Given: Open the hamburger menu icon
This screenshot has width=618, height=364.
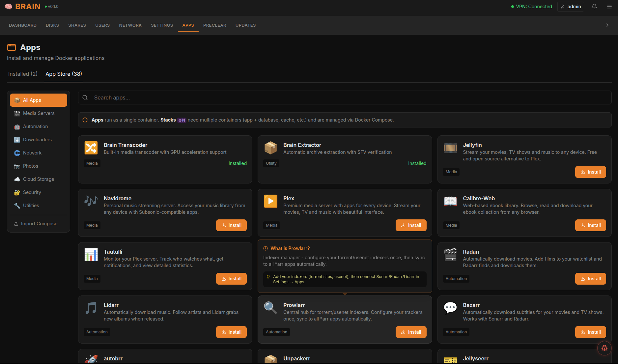Looking at the screenshot, I should [609, 7].
